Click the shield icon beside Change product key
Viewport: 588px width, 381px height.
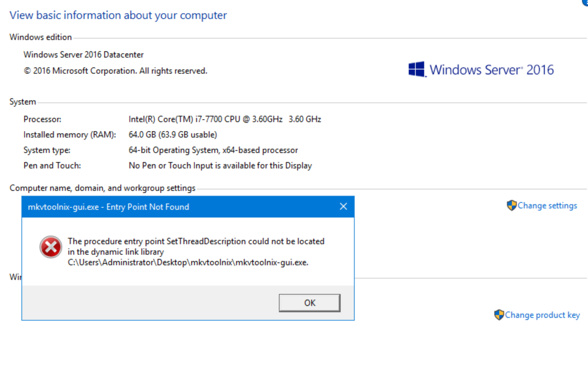coord(499,315)
